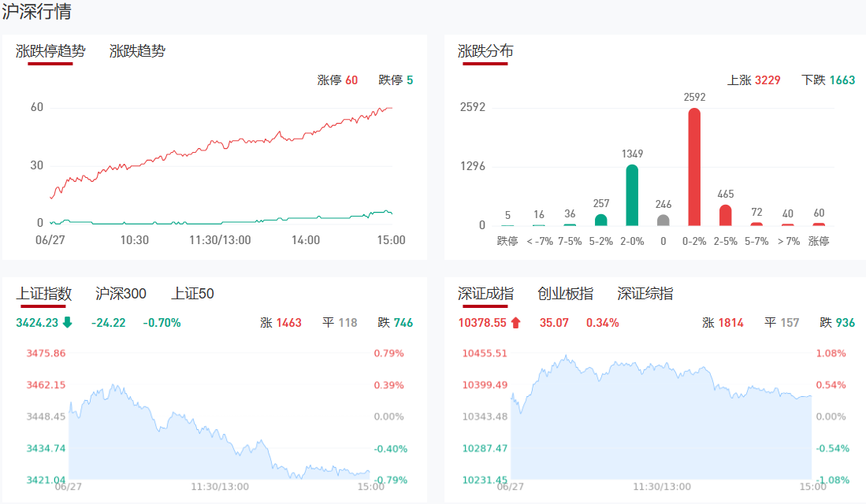Click the 涨停 60 legend label

point(337,80)
